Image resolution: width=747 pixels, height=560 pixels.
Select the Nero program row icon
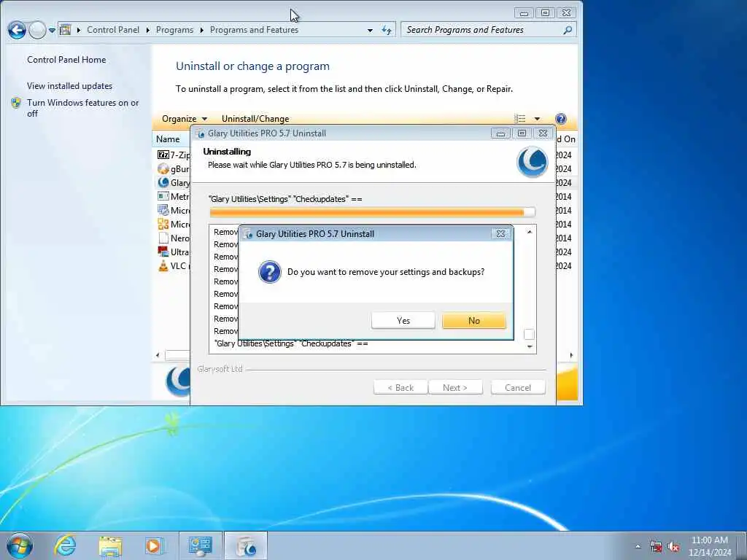click(163, 238)
